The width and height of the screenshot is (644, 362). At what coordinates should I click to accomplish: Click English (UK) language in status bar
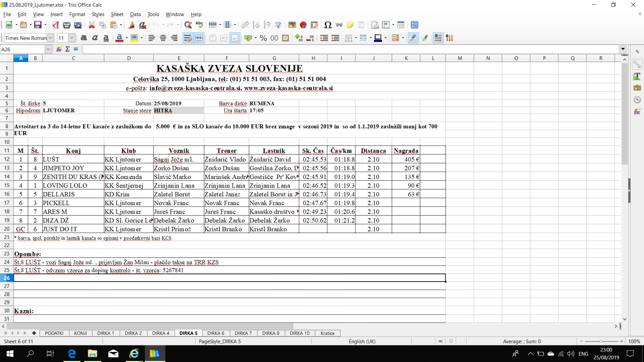(362, 341)
